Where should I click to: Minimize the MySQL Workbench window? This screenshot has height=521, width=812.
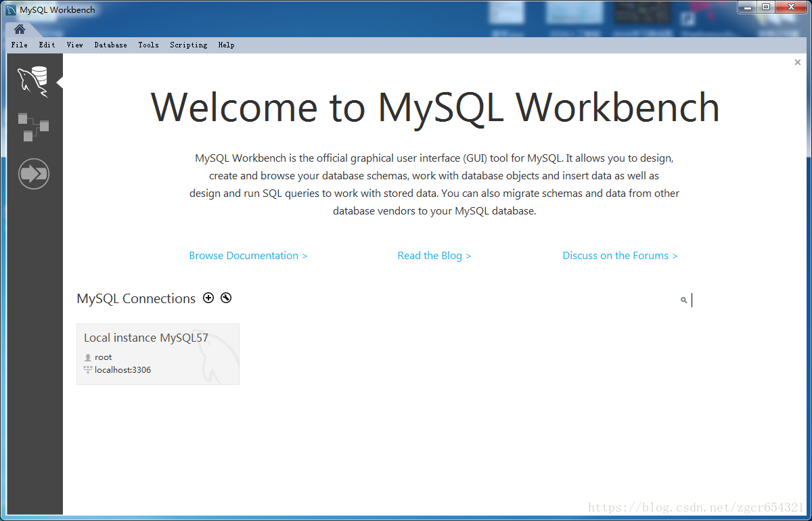tap(747, 7)
